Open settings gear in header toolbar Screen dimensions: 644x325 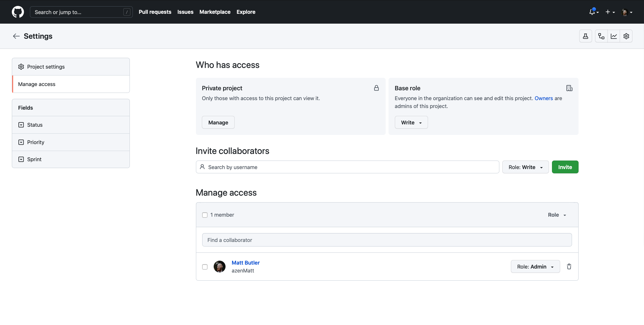pyautogui.click(x=626, y=36)
